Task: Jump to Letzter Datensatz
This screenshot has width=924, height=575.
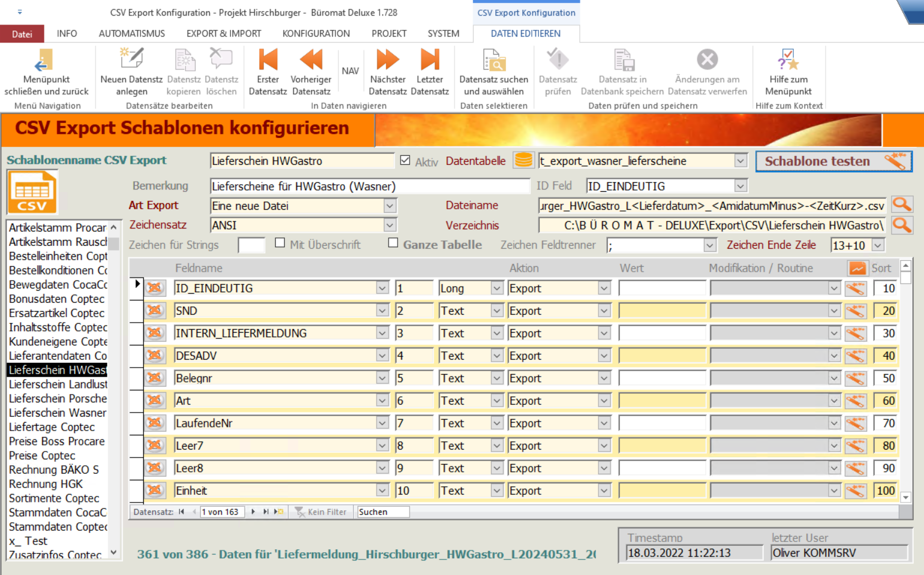Action: pyautogui.click(x=429, y=60)
